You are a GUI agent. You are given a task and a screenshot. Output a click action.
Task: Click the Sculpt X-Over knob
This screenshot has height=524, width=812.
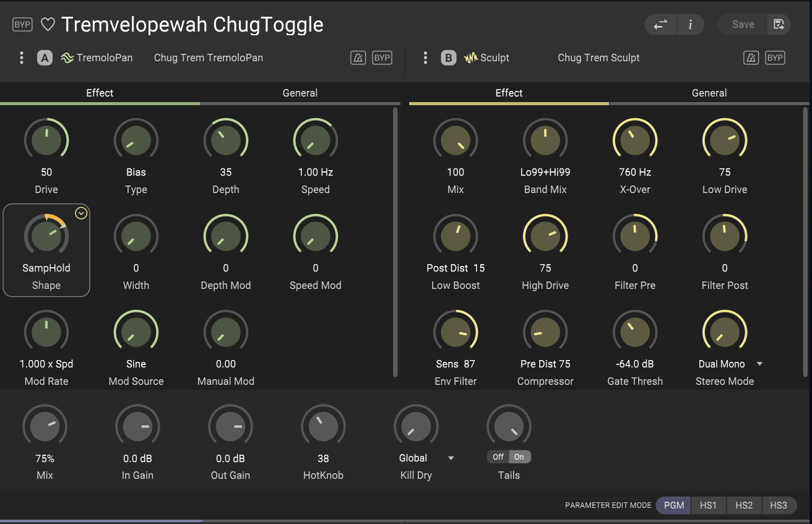[635, 140]
